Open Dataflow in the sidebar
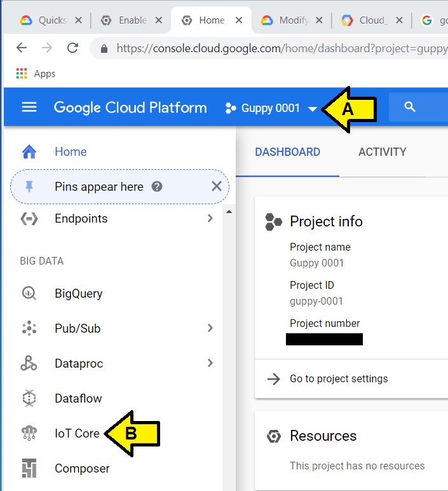Viewport: 448px width, 491px height. point(78,399)
